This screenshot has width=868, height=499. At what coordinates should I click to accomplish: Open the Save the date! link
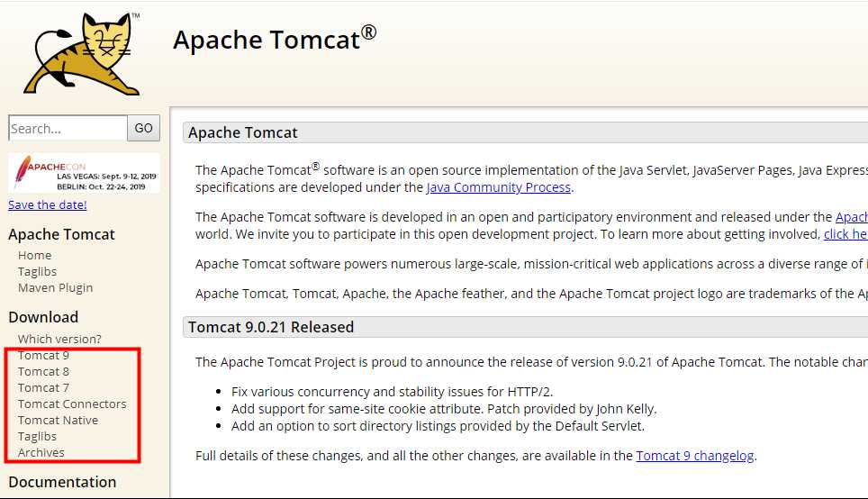coord(48,205)
